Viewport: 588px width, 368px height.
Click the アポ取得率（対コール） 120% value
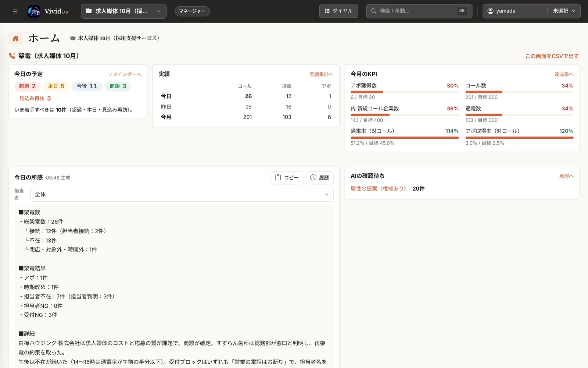[x=566, y=131]
